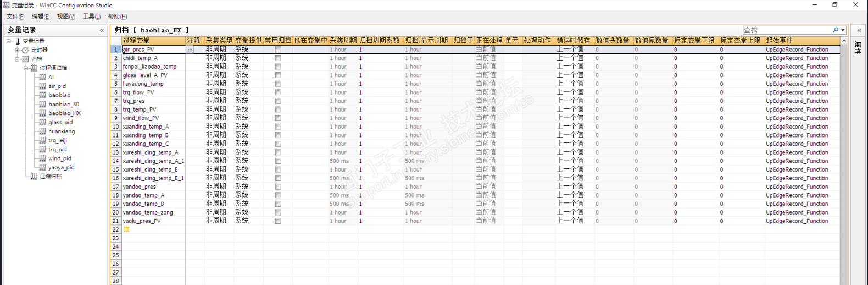Toggle 禁用归档 checkbox for wind_flow_PV
This screenshot has width=868, height=285.
(278, 118)
